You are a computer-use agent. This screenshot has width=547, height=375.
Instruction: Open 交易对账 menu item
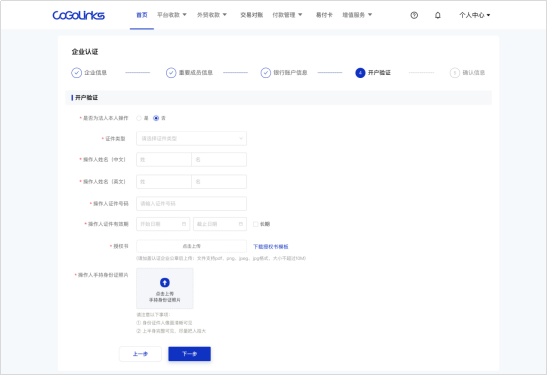[252, 15]
